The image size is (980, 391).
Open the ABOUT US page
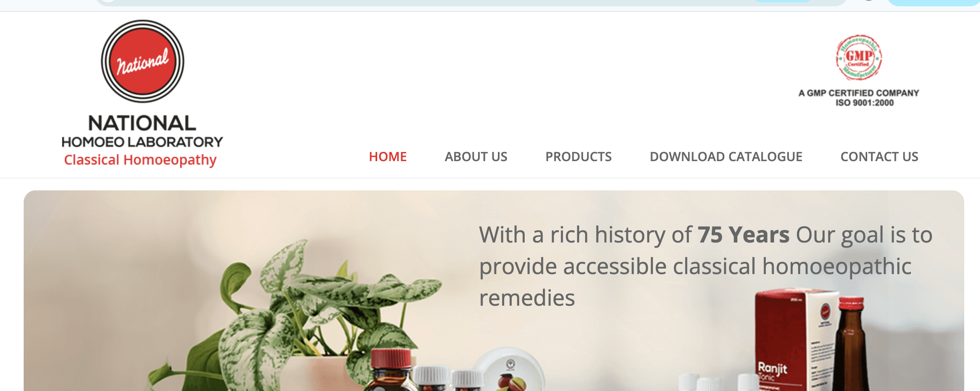tap(476, 157)
